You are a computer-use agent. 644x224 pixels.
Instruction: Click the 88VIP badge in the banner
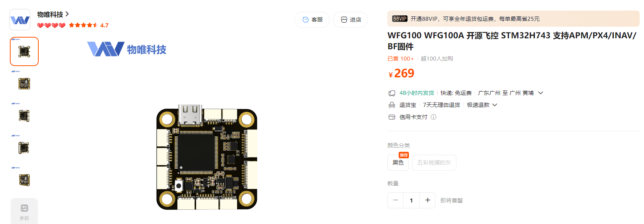400,19
